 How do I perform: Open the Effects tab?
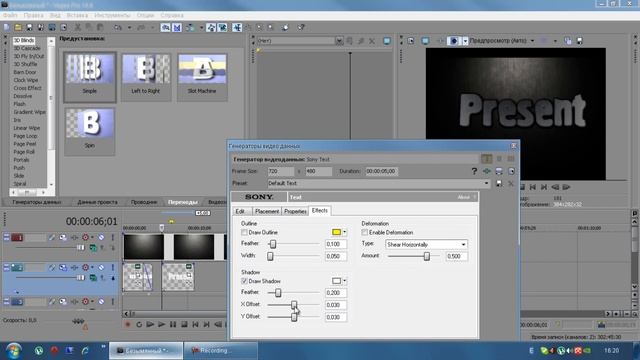(x=320, y=211)
